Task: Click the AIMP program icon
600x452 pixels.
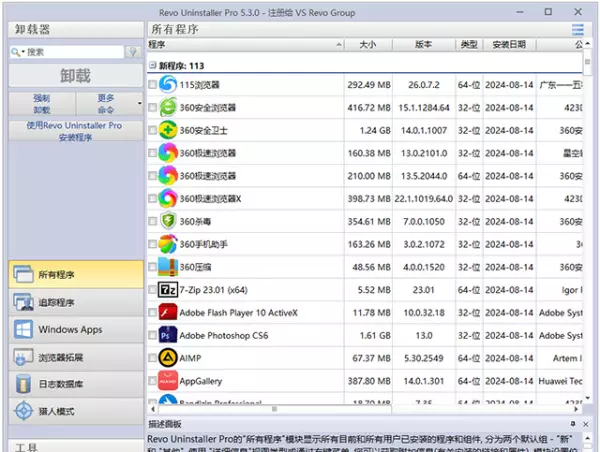Action: pyautogui.click(x=168, y=358)
